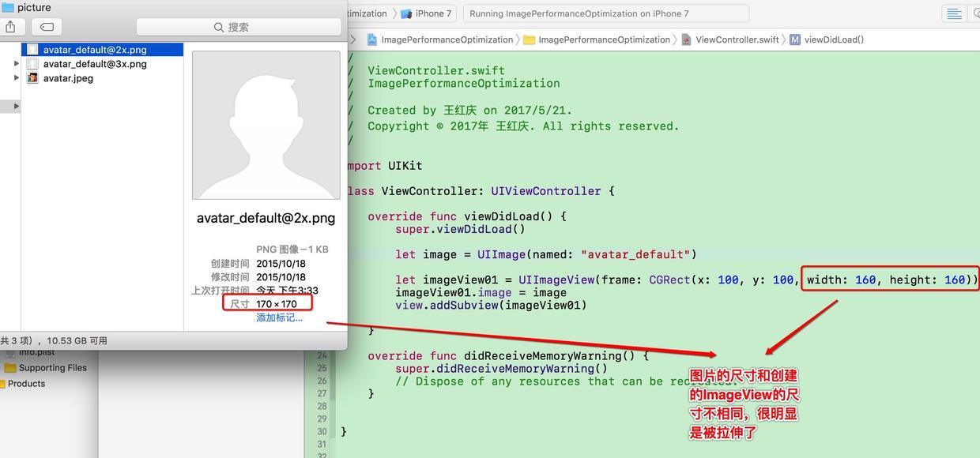
Task: Click the UIViewController class name in code
Action: point(546,191)
